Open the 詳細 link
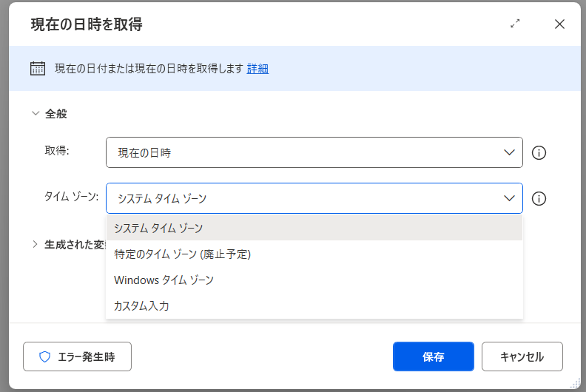This screenshot has width=586, height=392. click(257, 68)
